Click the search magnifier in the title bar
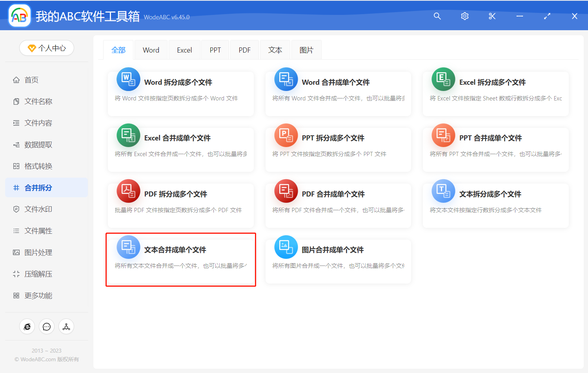The width and height of the screenshot is (588, 373). point(437,16)
